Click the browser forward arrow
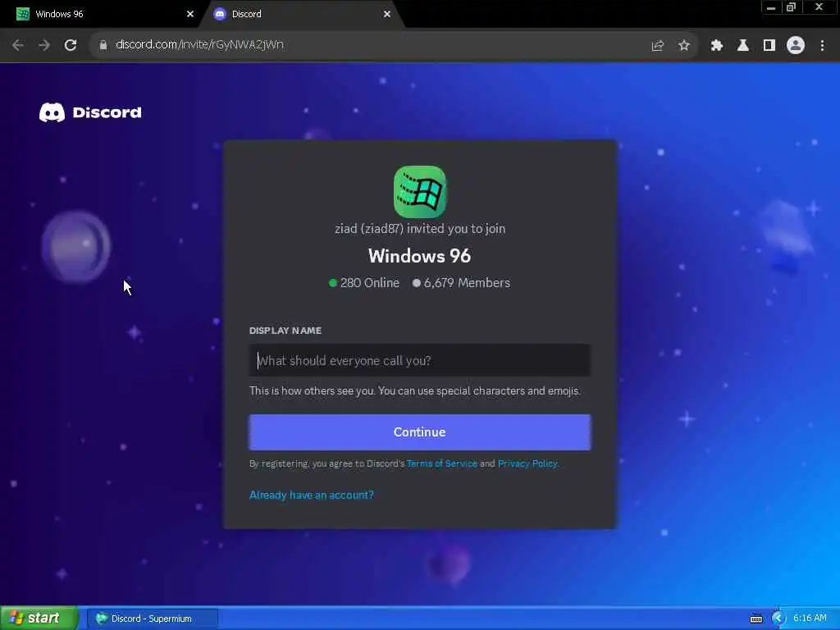This screenshot has width=840, height=630. click(44, 45)
